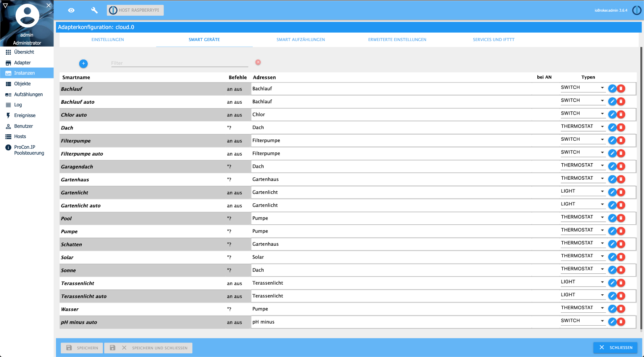Switch to the Smart Aufzählungen tab
This screenshot has height=357, width=644.
pos(301,40)
